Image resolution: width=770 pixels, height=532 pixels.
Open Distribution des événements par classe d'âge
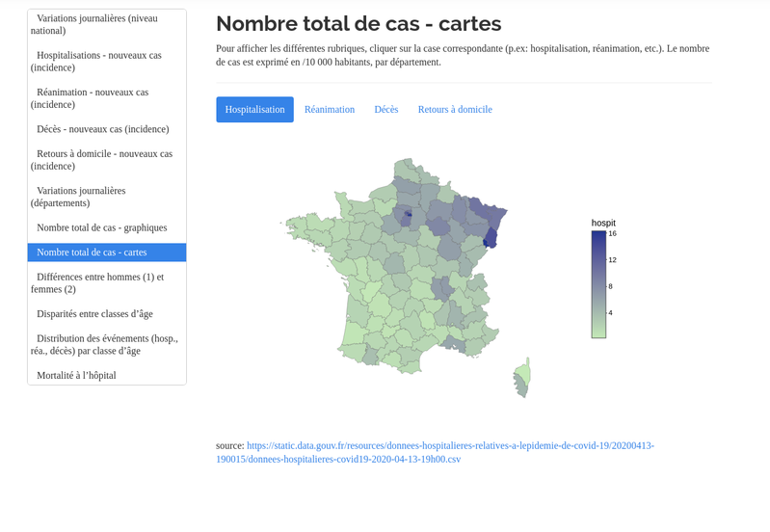[x=106, y=345]
